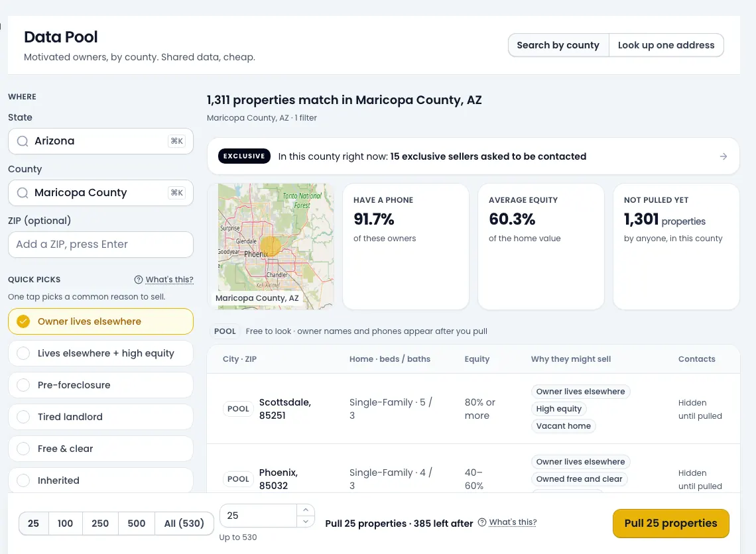Click the POOL badge on the Scottsdale row
The height and width of the screenshot is (554, 756).
pos(238,408)
